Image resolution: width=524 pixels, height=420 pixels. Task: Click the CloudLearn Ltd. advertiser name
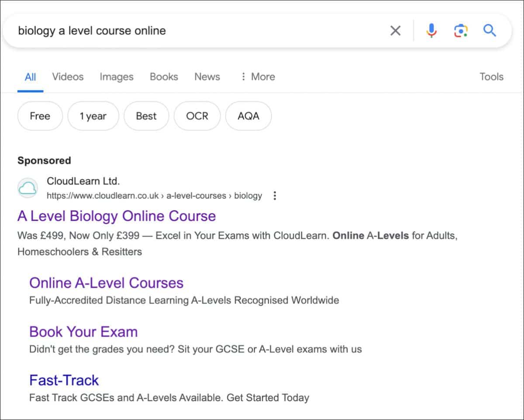point(83,181)
